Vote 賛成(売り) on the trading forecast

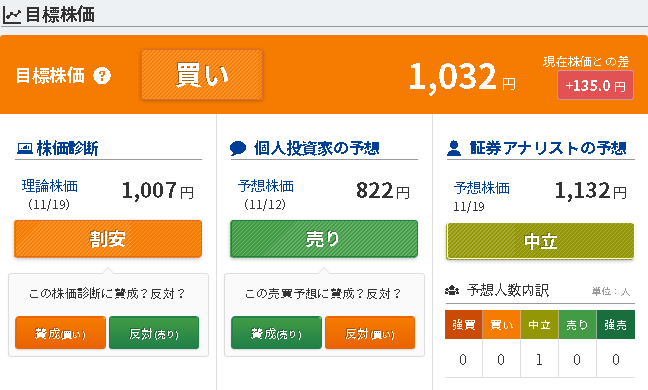point(276,333)
